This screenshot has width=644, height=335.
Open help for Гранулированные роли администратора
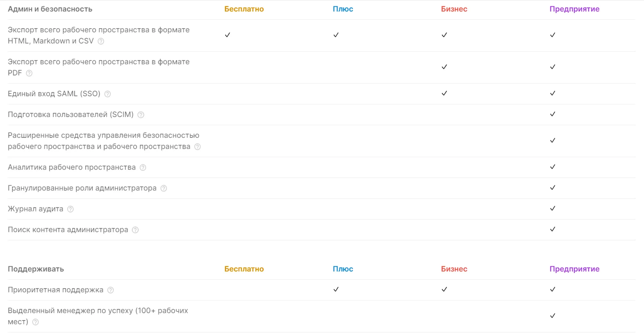tap(164, 188)
